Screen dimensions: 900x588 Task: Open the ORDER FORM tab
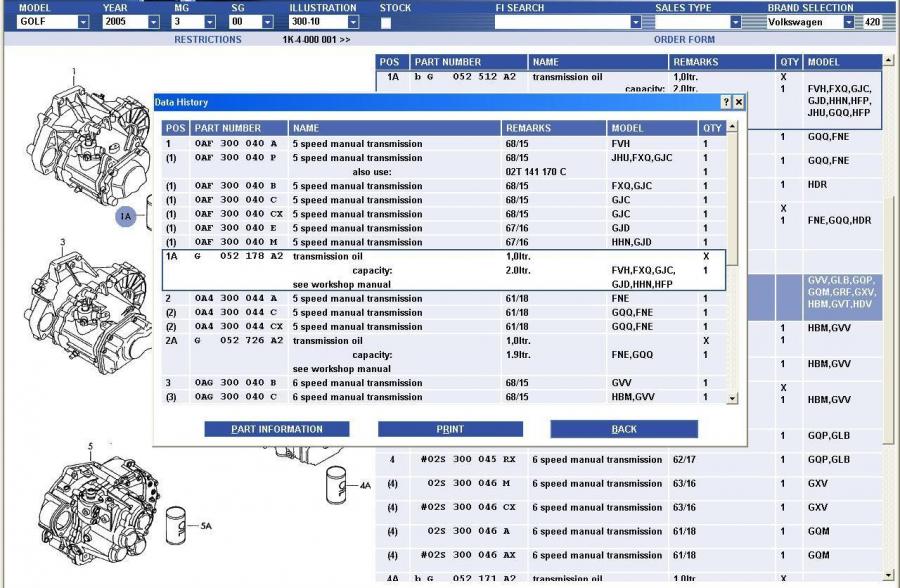pos(684,40)
